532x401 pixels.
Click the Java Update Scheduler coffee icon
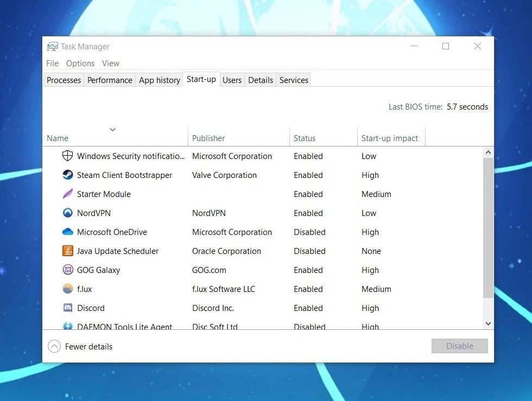click(67, 251)
